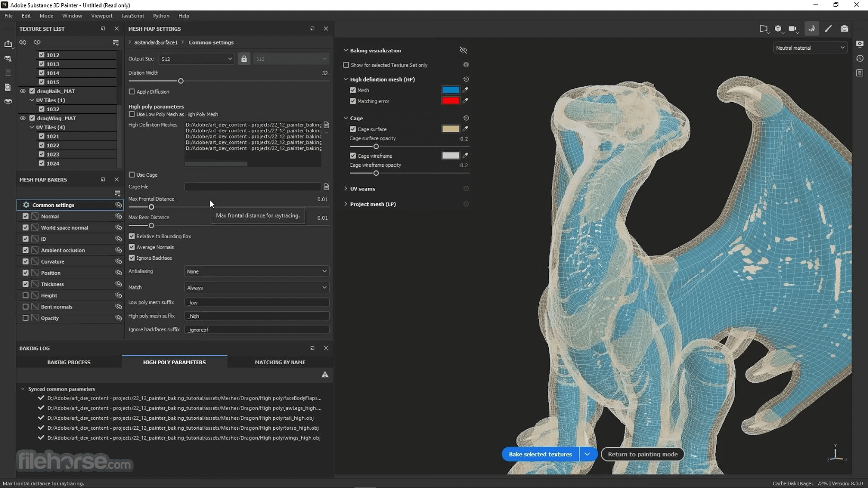Click Return to painting mode button

643,454
